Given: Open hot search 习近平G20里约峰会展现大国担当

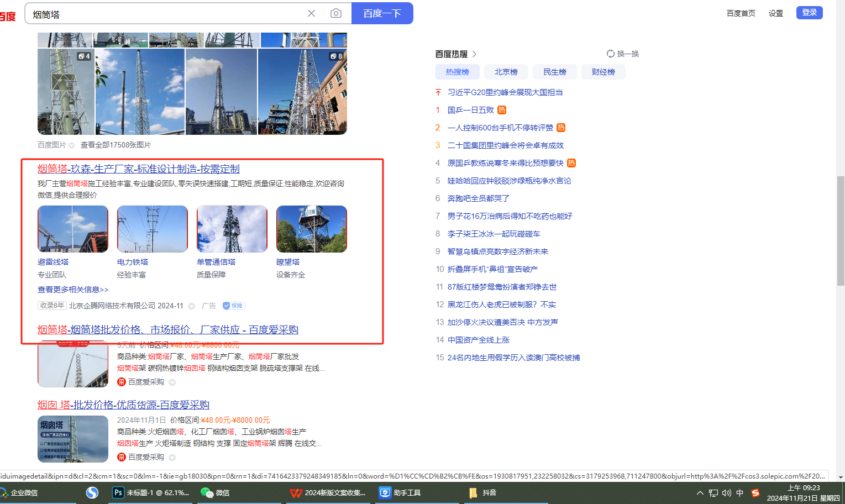Looking at the screenshot, I should coord(505,92).
